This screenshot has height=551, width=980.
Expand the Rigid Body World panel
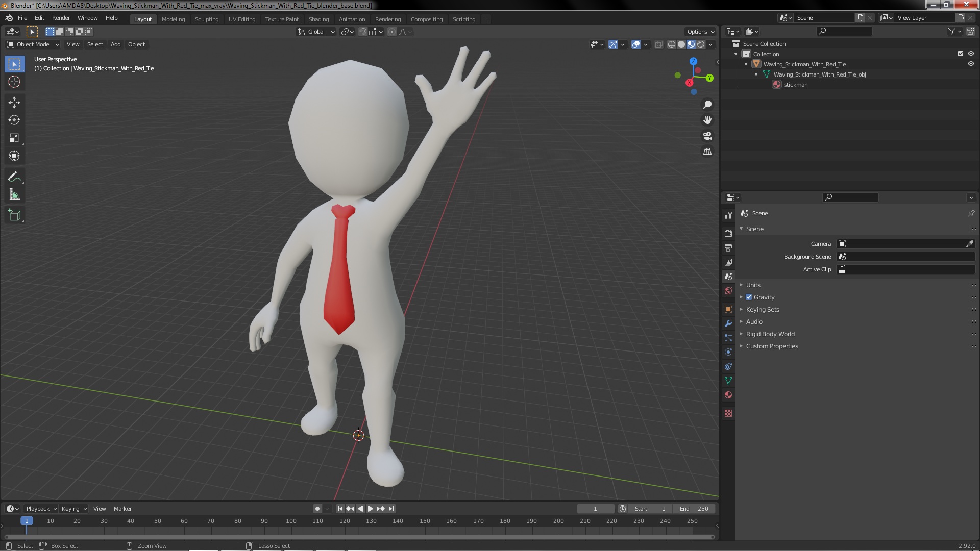pos(770,334)
